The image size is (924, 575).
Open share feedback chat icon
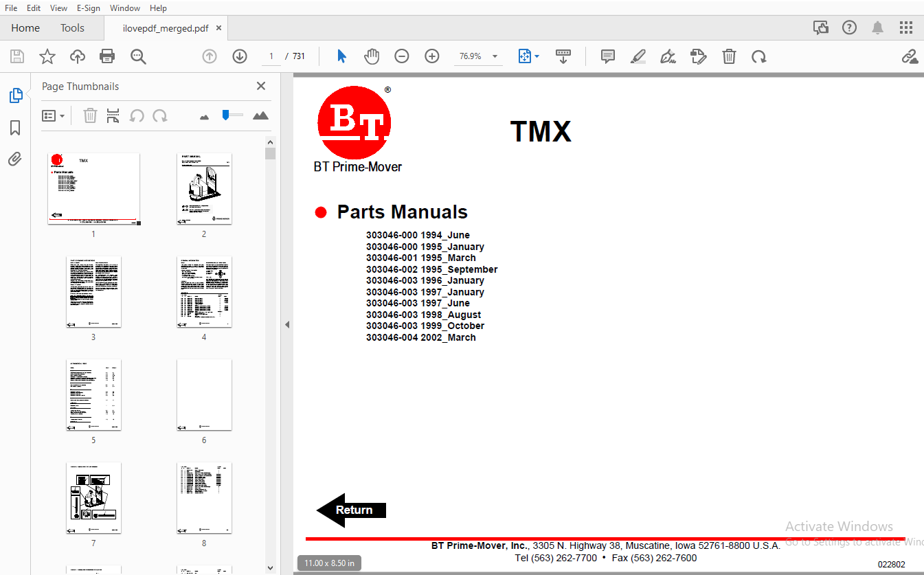821,27
